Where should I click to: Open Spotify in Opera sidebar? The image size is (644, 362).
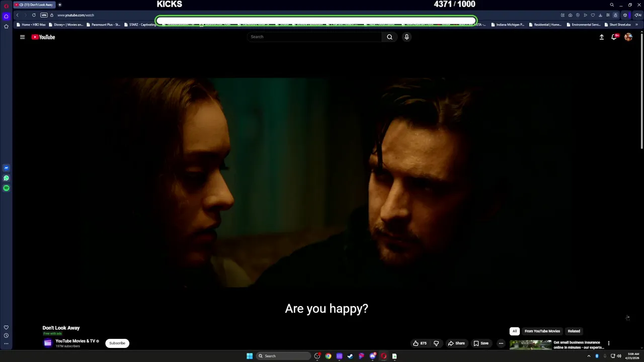pos(6,188)
